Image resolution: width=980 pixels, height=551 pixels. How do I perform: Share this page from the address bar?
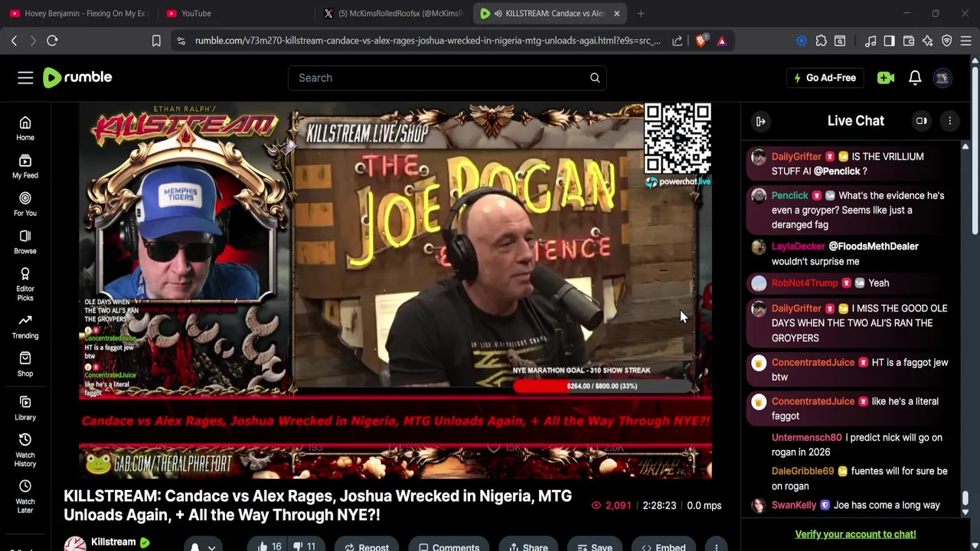click(678, 41)
